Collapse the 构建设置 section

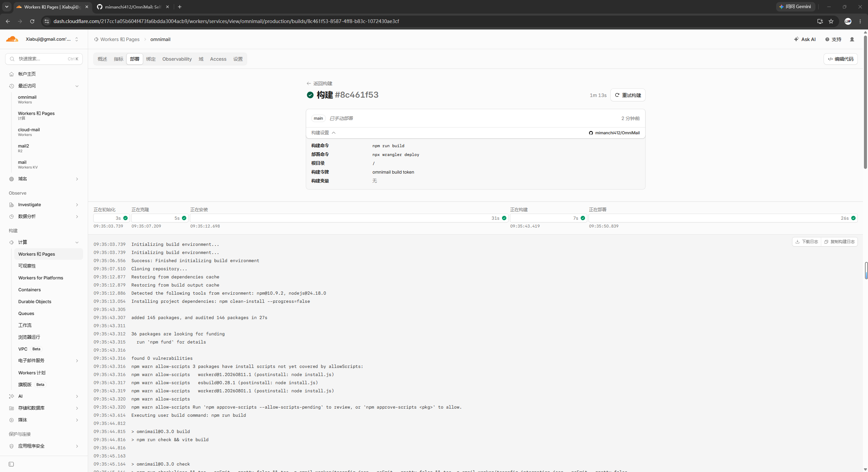323,133
